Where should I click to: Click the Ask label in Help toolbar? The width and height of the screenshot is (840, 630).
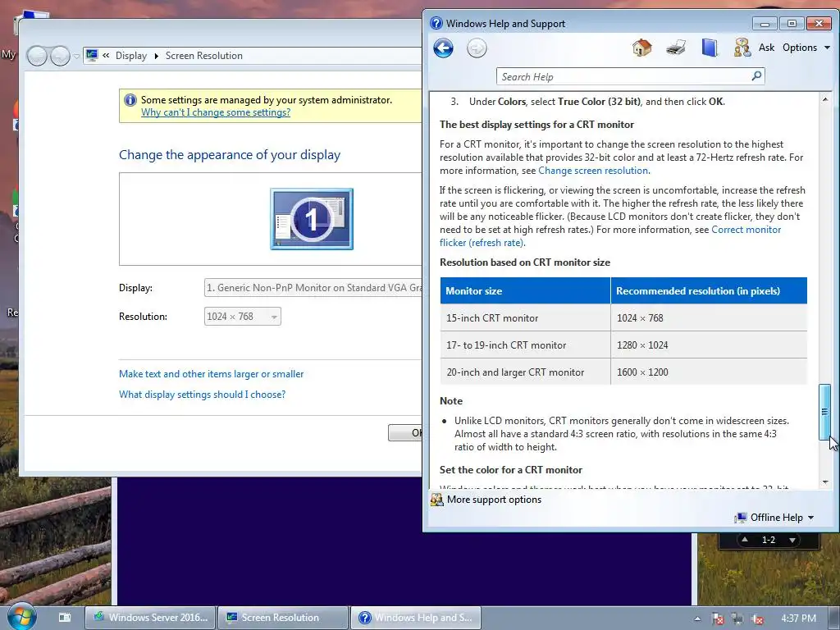tap(767, 48)
